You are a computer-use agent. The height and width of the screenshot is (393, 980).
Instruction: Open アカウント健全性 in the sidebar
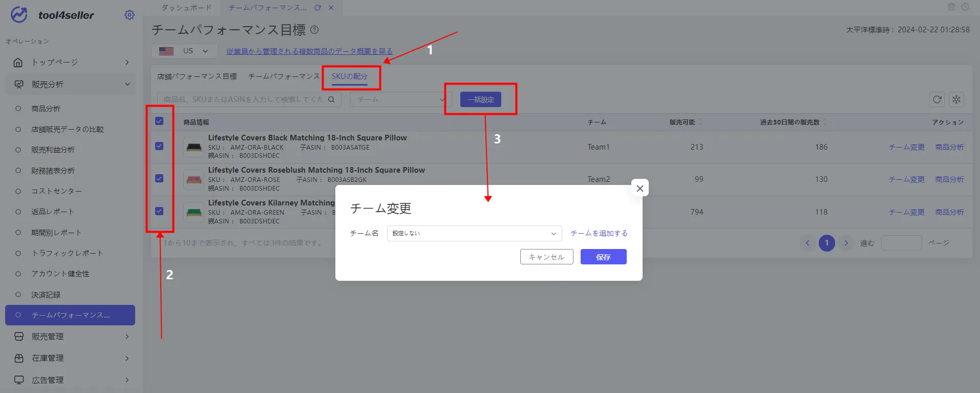60,274
